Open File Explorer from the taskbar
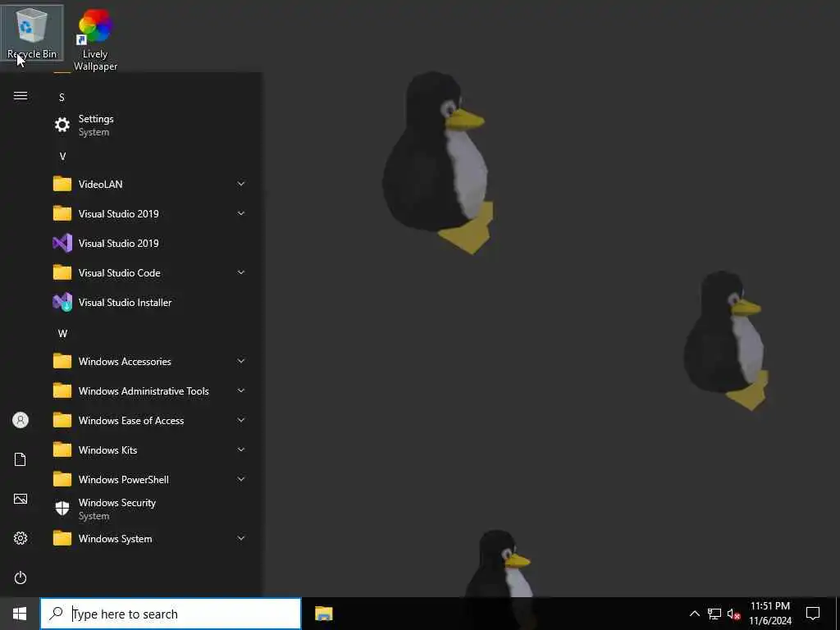Image resolution: width=840 pixels, height=630 pixels. click(x=323, y=614)
